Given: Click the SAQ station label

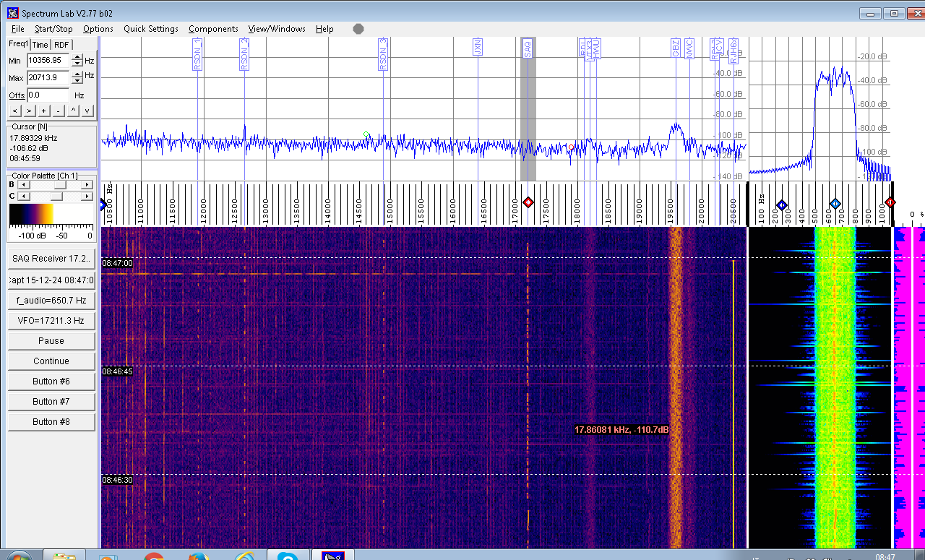Looking at the screenshot, I should 528,48.
